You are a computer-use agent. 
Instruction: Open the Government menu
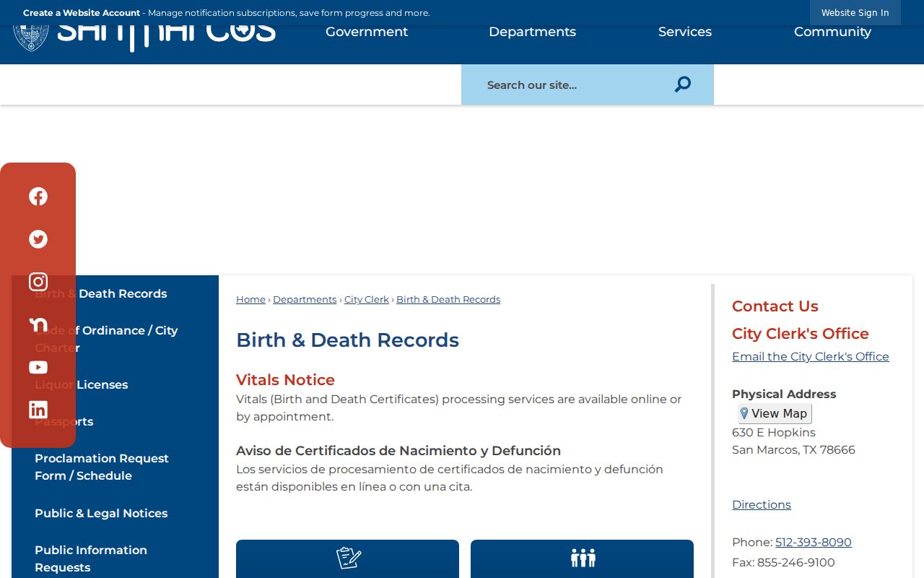tap(367, 32)
